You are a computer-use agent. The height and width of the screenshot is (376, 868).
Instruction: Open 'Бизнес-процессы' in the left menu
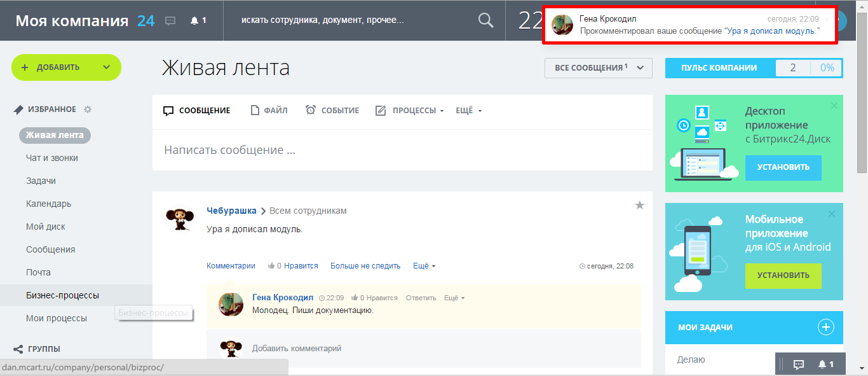pyautogui.click(x=62, y=295)
